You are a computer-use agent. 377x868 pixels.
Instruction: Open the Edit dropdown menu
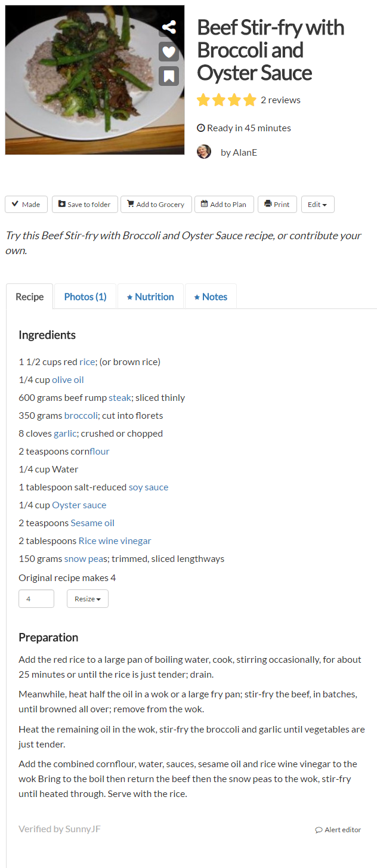pos(317,204)
